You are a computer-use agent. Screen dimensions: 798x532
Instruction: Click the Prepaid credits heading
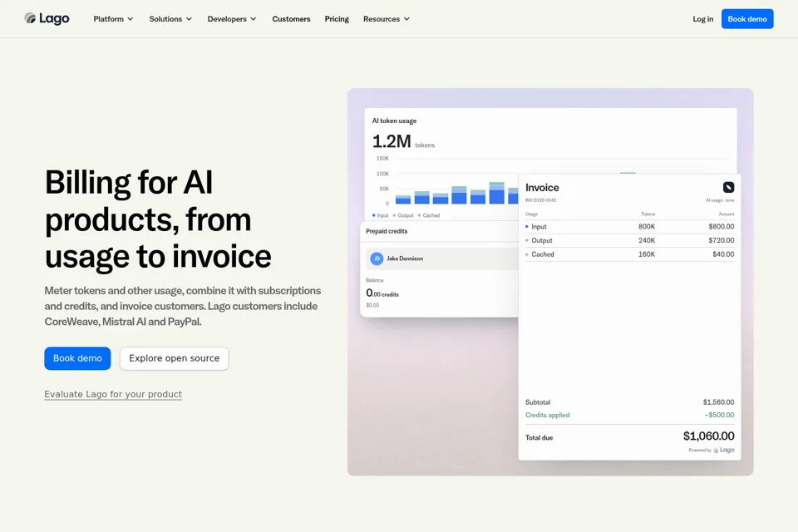pyautogui.click(x=387, y=231)
